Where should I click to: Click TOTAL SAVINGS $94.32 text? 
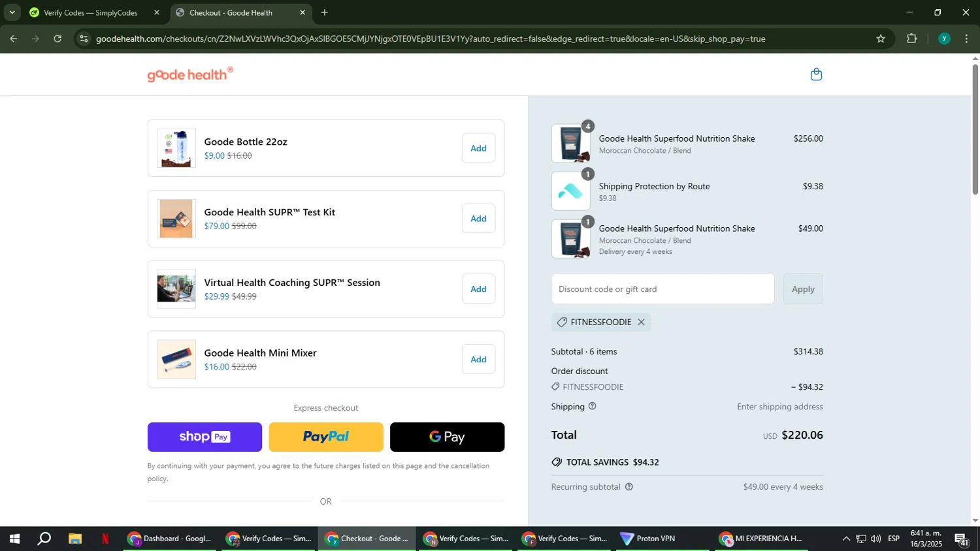click(612, 462)
